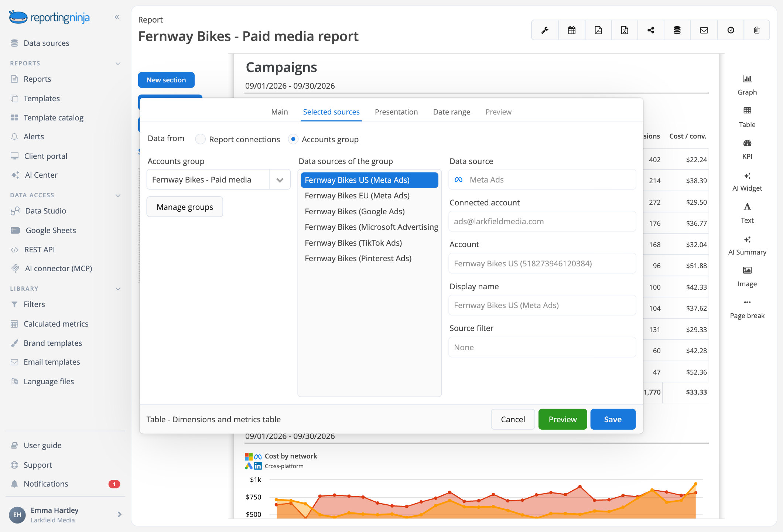Switch to the Main tab
Image resolution: width=783 pixels, height=532 pixels.
pyautogui.click(x=279, y=112)
